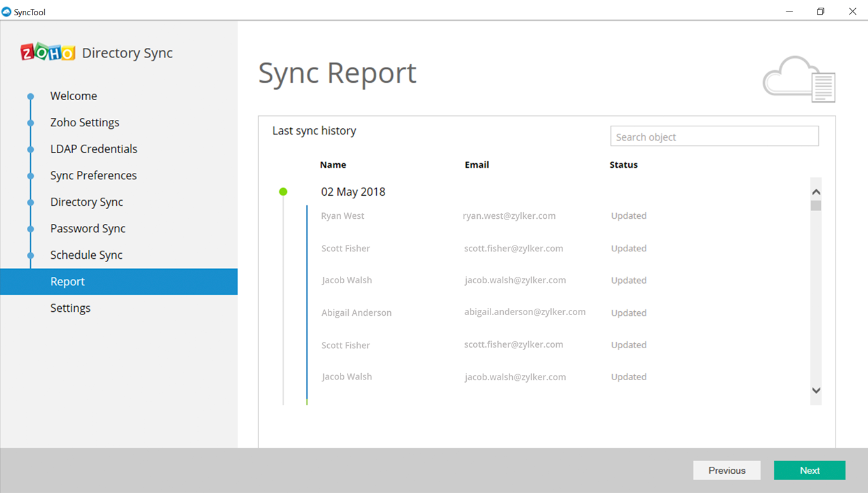868x493 pixels.
Task: Select the Ryan West row
Action: (484, 216)
